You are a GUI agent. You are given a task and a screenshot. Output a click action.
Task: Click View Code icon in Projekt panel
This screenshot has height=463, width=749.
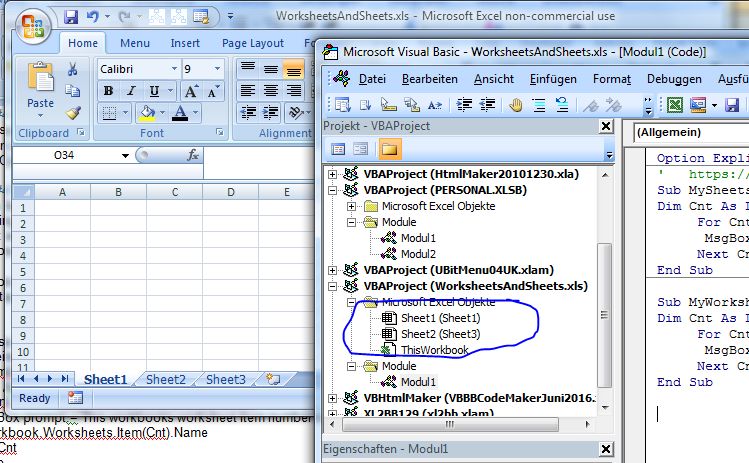[x=338, y=150]
